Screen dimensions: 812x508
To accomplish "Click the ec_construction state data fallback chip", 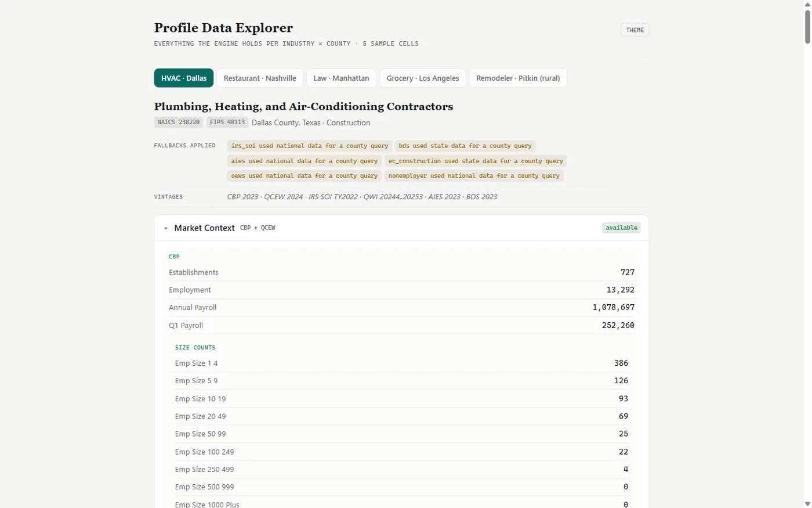I will pyautogui.click(x=476, y=161).
